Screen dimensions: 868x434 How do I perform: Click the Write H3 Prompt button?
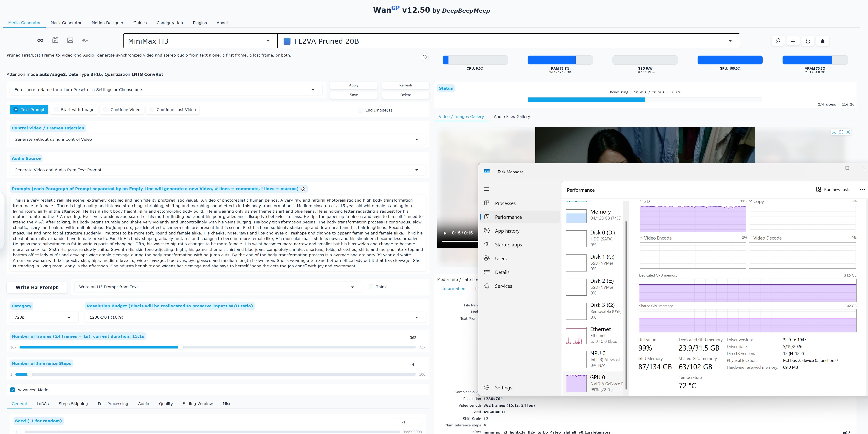pos(36,287)
